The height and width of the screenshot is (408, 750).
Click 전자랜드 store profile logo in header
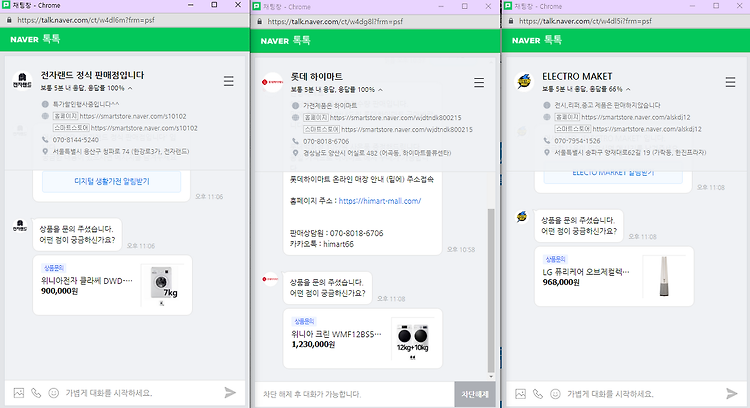tap(22, 80)
